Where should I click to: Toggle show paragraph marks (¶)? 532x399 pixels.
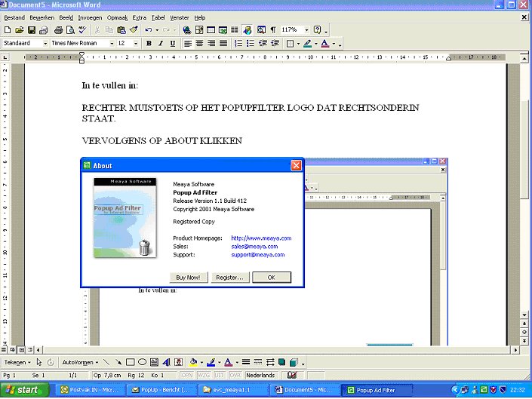click(x=272, y=30)
